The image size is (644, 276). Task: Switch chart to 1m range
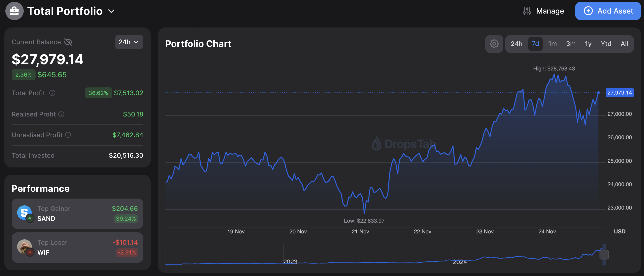(x=552, y=44)
